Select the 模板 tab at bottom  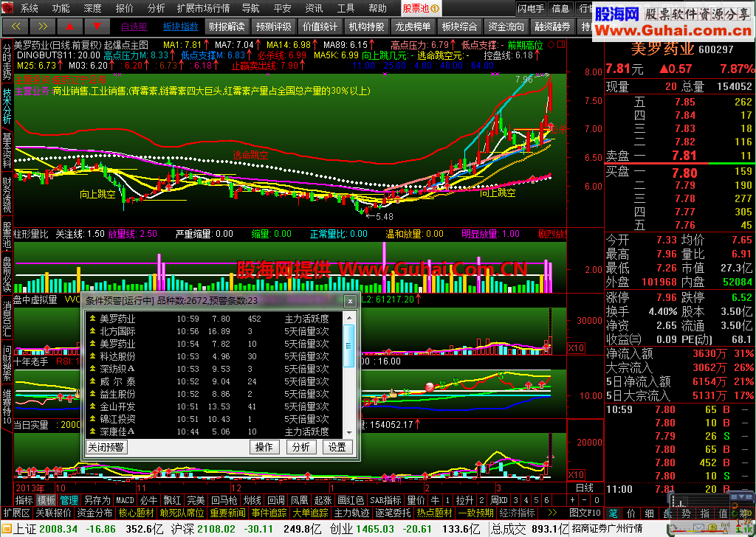click(x=47, y=500)
